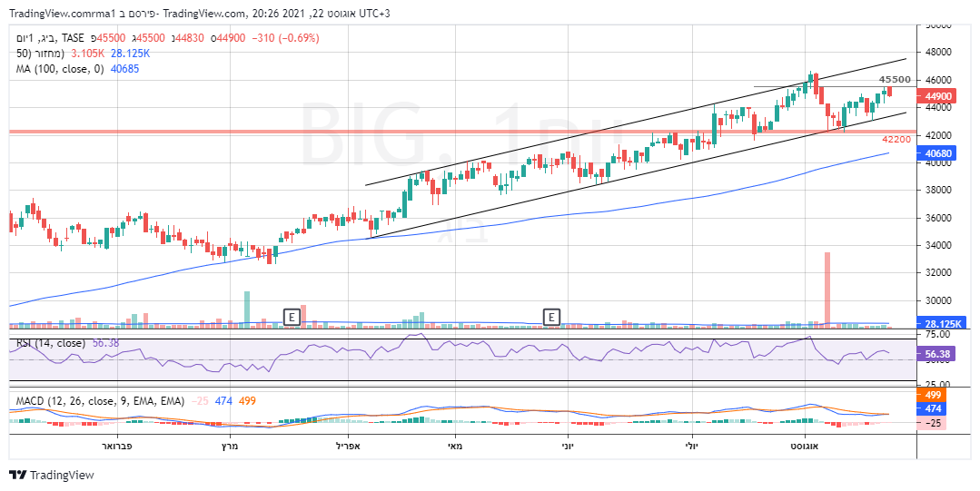Click the 25.00 RSI axis value
The height and width of the screenshot is (491, 980).
coord(937,385)
